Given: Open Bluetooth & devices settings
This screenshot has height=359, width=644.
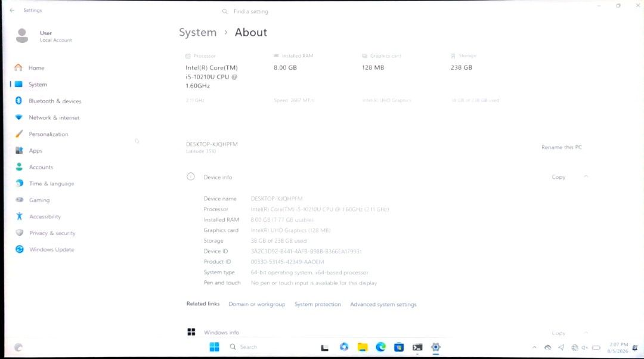Looking at the screenshot, I should 55,101.
